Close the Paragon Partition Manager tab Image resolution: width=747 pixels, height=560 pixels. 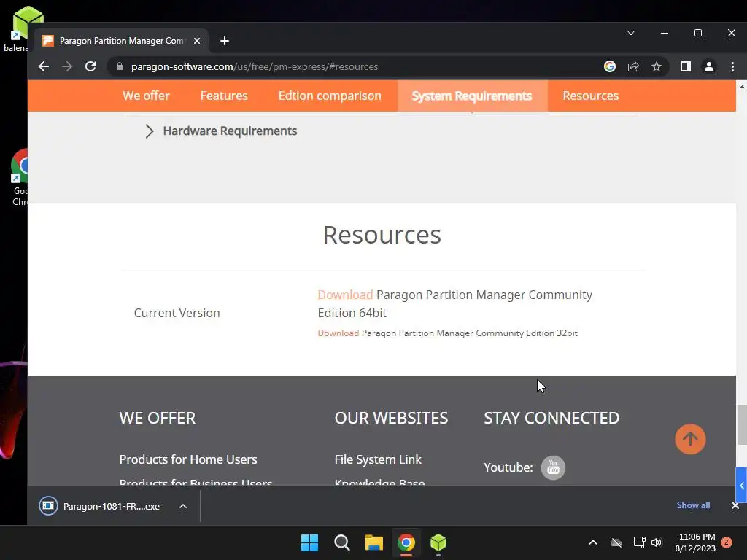click(197, 41)
